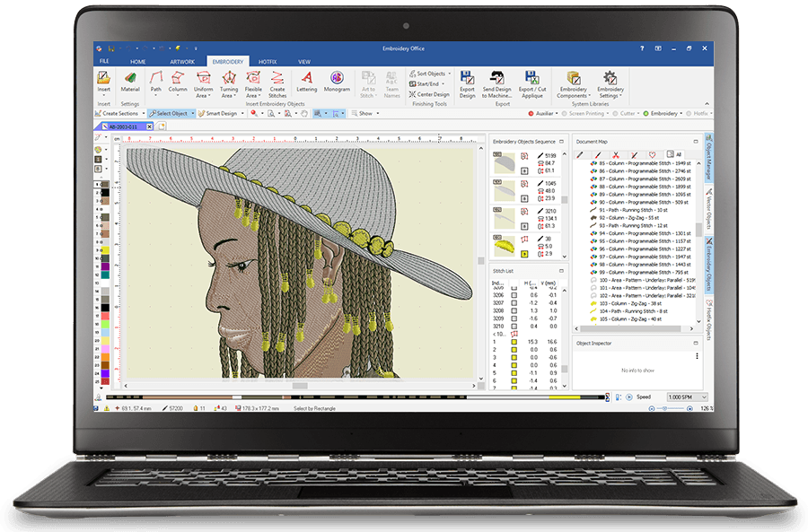Click the Export / Cut Applique icon
The height and width of the screenshot is (532, 808).
[x=532, y=80]
